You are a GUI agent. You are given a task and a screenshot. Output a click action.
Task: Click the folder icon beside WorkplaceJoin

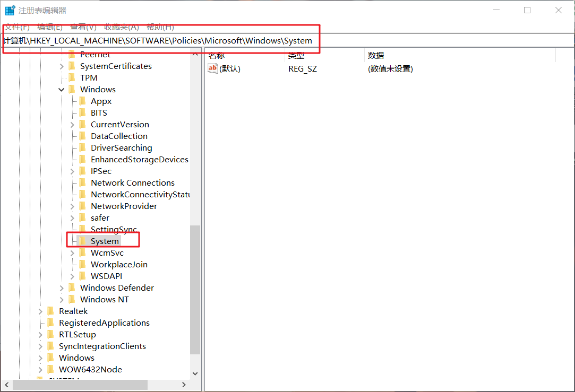pos(82,264)
